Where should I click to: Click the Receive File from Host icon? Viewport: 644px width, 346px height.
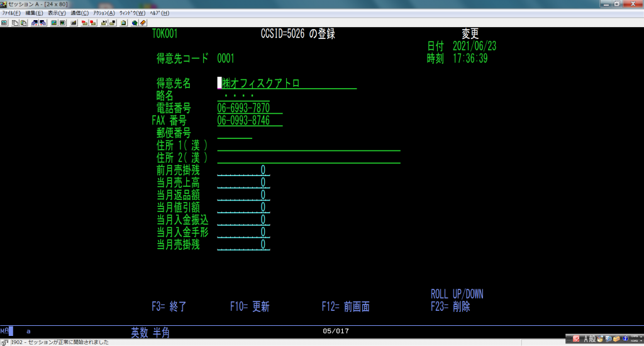(43, 22)
